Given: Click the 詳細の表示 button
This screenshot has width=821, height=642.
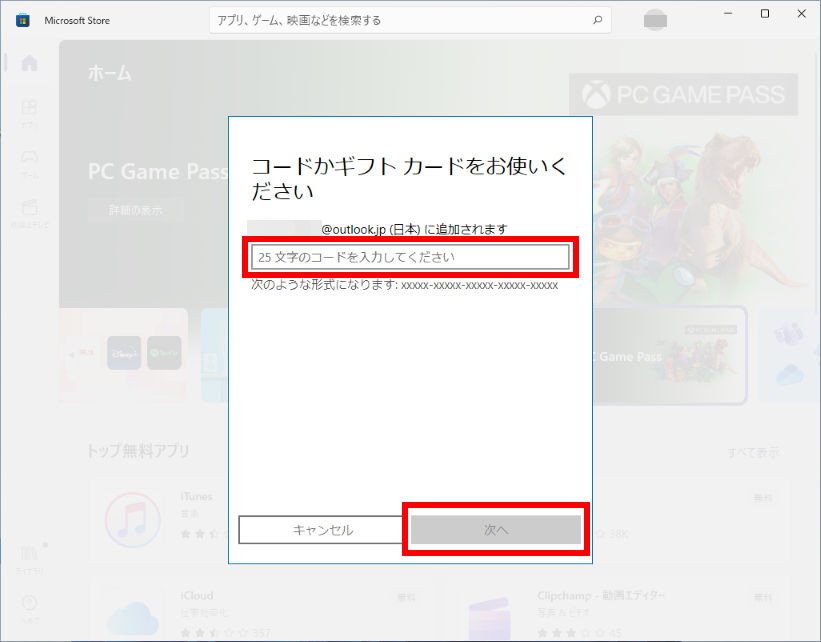Looking at the screenshot, I should (136, 210).
